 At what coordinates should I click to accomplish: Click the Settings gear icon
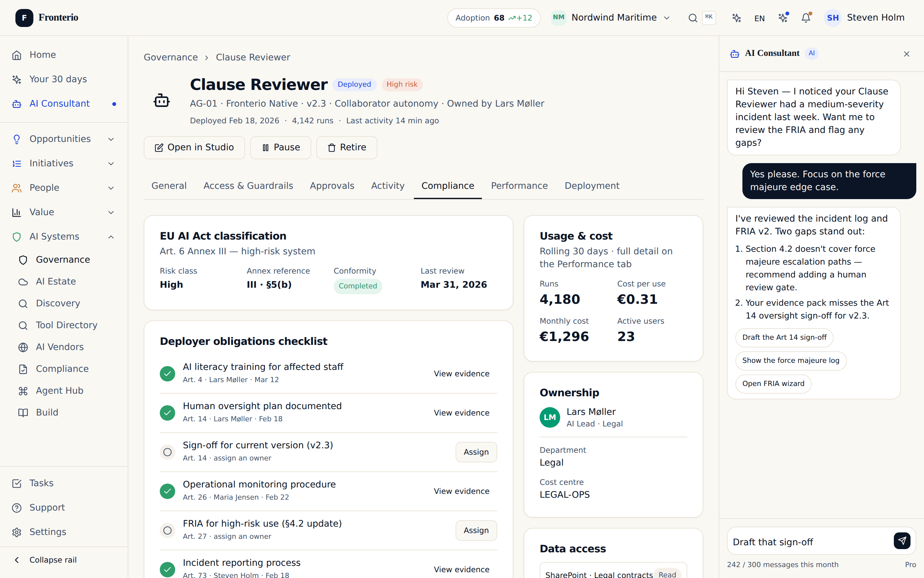pos(16,532)
